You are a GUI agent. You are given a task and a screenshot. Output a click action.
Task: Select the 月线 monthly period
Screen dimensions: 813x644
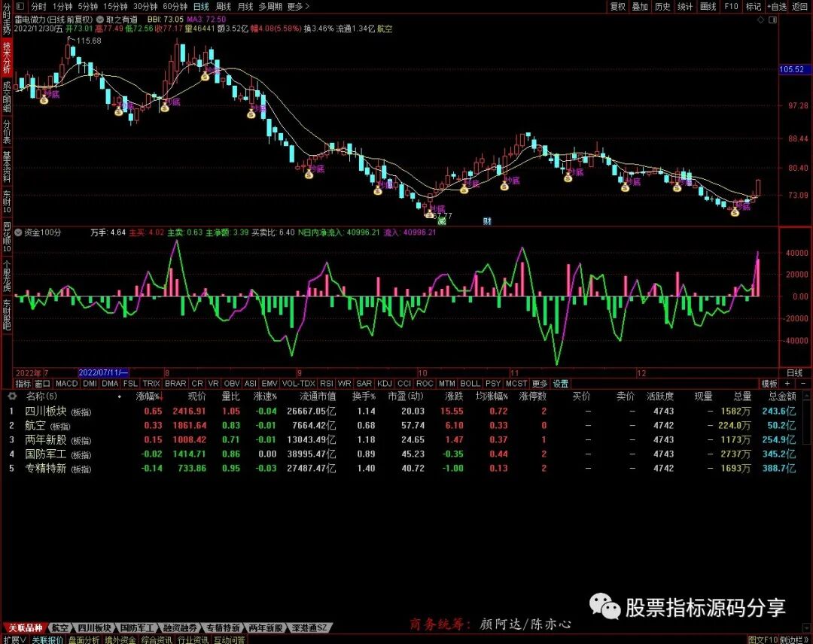(245, 6)
